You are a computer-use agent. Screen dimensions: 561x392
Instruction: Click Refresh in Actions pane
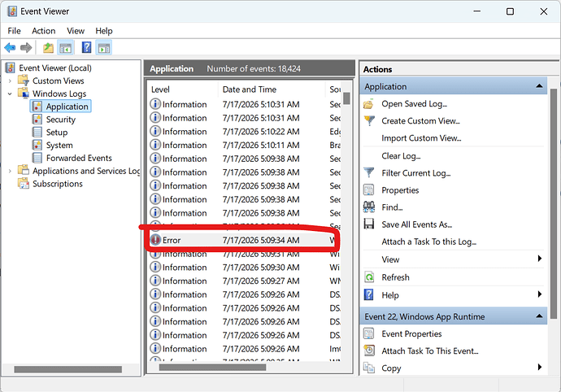click(x=395, y=277)
